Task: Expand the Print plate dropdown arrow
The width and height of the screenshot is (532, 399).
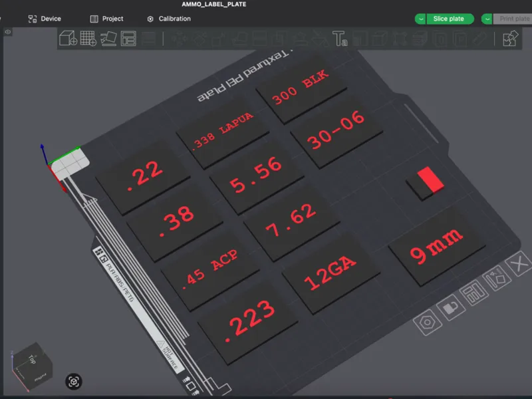Action: click(x=487, y=19)
